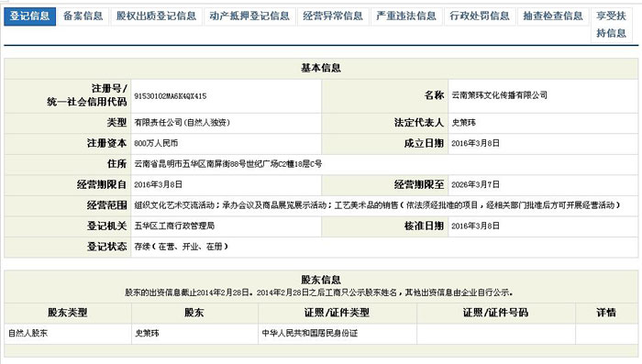Click the 登记状态 label
This screenshot has height=364, width=642.
pos(107,247)
